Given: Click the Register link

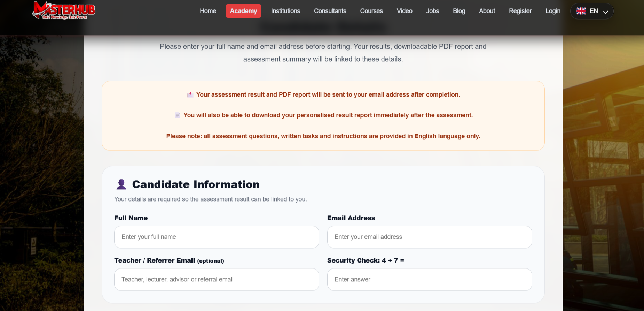Looking at the screenshot, I should (x=520, y=11).
